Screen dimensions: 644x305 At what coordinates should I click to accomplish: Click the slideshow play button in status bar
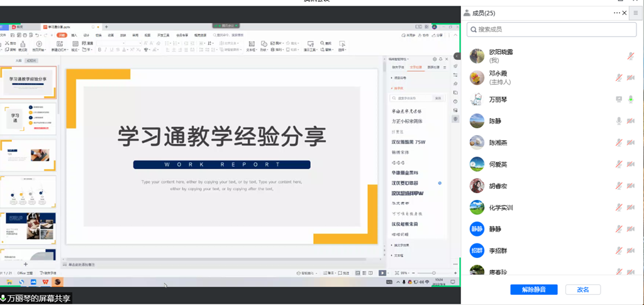point(382,273)
